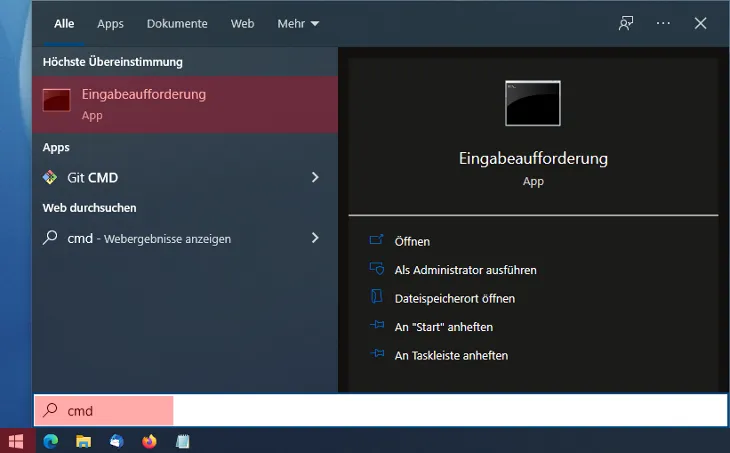Select Dateispeicherort öffnen

pos(455,298)
